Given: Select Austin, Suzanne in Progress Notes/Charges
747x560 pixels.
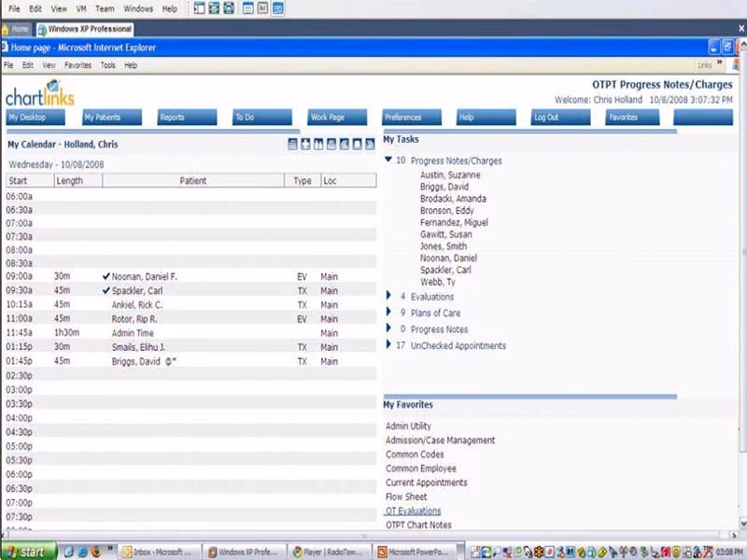Looking at the screenshot, I should coord(450,175).
